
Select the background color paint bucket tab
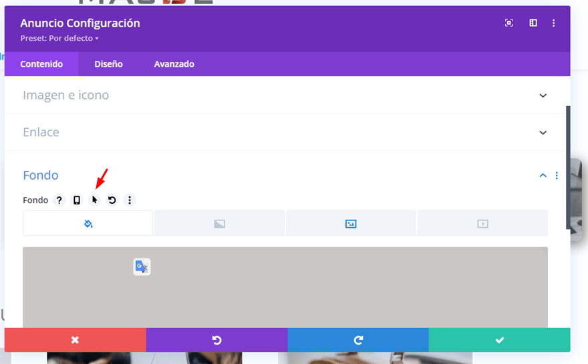88,224
